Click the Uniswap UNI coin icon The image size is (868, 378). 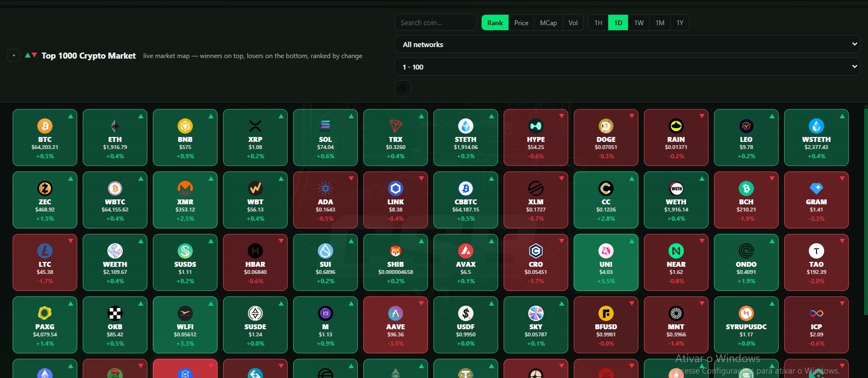pos(606,251)
